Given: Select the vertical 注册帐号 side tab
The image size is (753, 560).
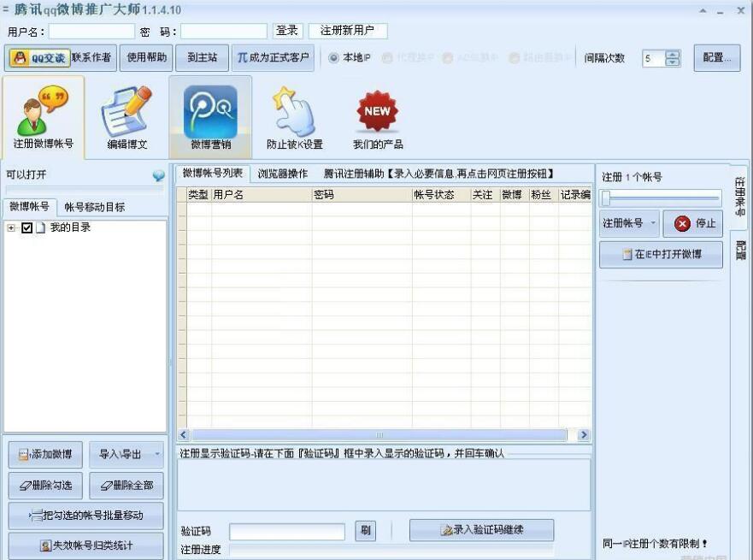Looking at the screenshot, I should click(739, 196).
